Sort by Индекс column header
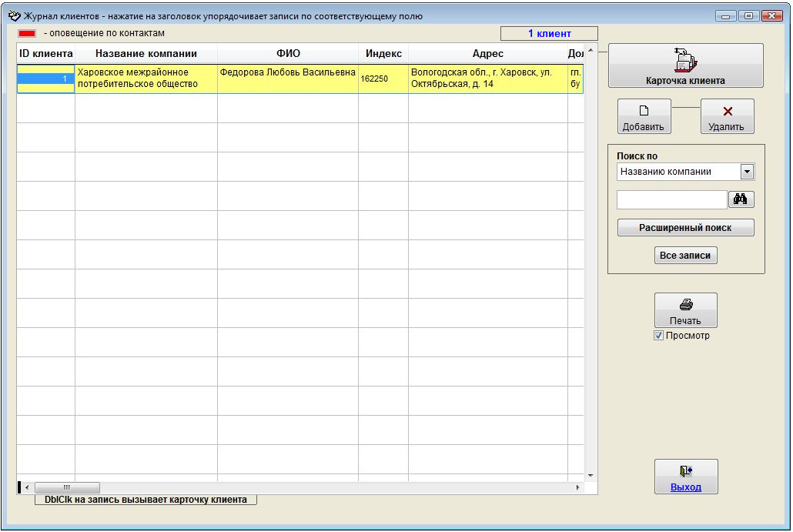 click(x=383, y=54)
